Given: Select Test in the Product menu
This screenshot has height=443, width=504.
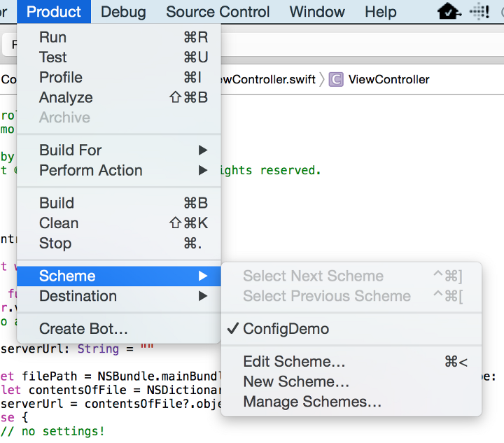Looking at the screenshot, I should [x=53, y=57].
